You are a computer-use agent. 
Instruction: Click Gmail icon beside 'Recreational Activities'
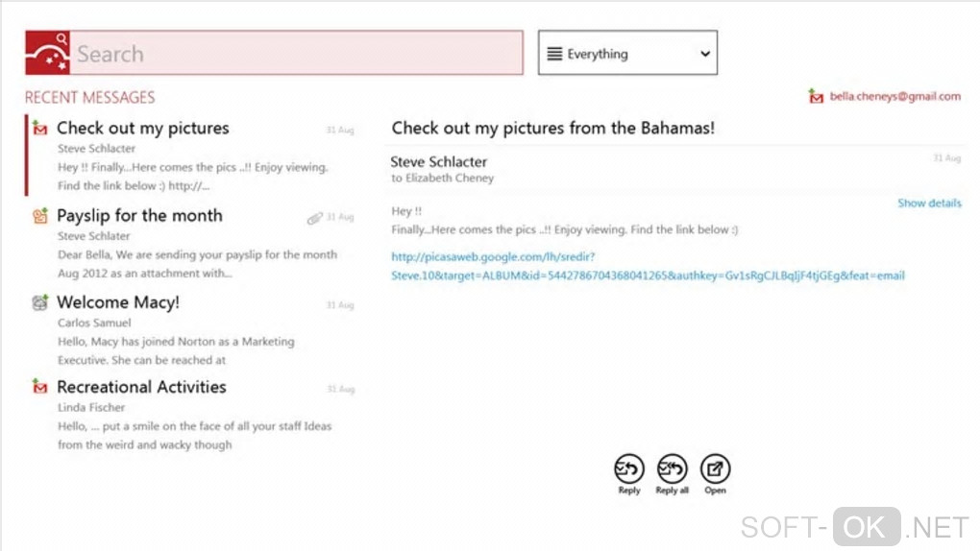40,387
